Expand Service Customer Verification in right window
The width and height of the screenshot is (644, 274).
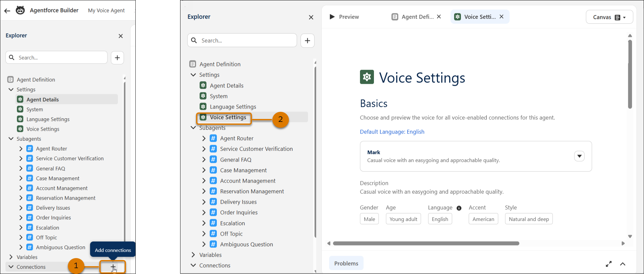pos(204,149)
